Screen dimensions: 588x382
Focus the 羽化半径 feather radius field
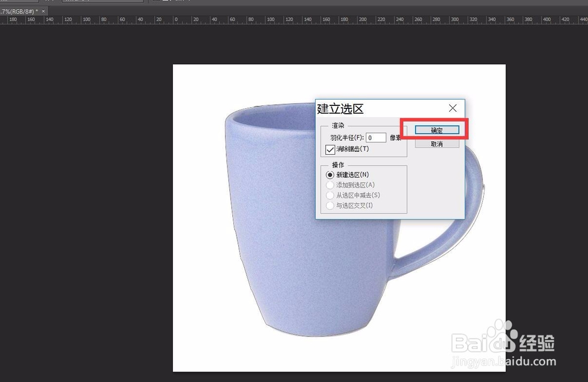click(376, 138)
